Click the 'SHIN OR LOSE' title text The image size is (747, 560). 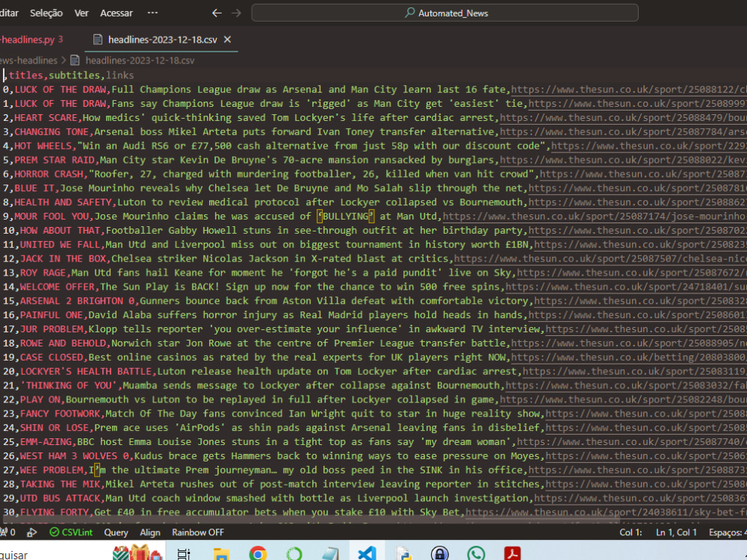pyautogui.click(x=55, y=428)
